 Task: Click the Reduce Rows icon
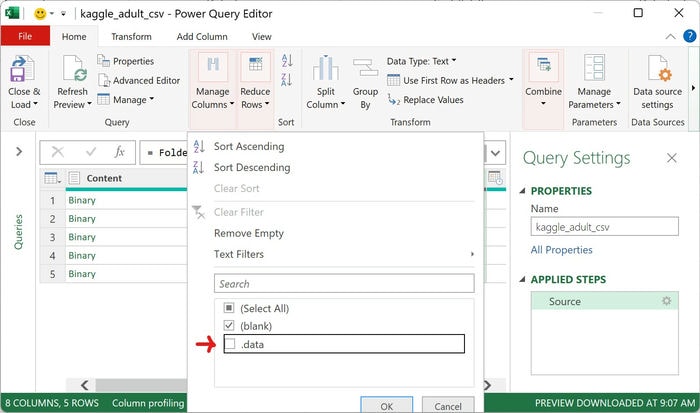[x=255, y=66]
